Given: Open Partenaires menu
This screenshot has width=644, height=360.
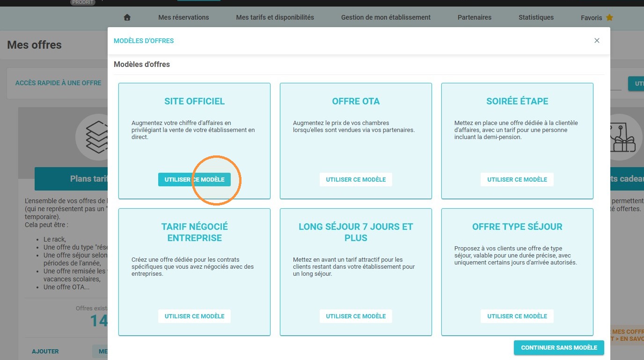Looking at the screenshot, I should click(475, 17).
